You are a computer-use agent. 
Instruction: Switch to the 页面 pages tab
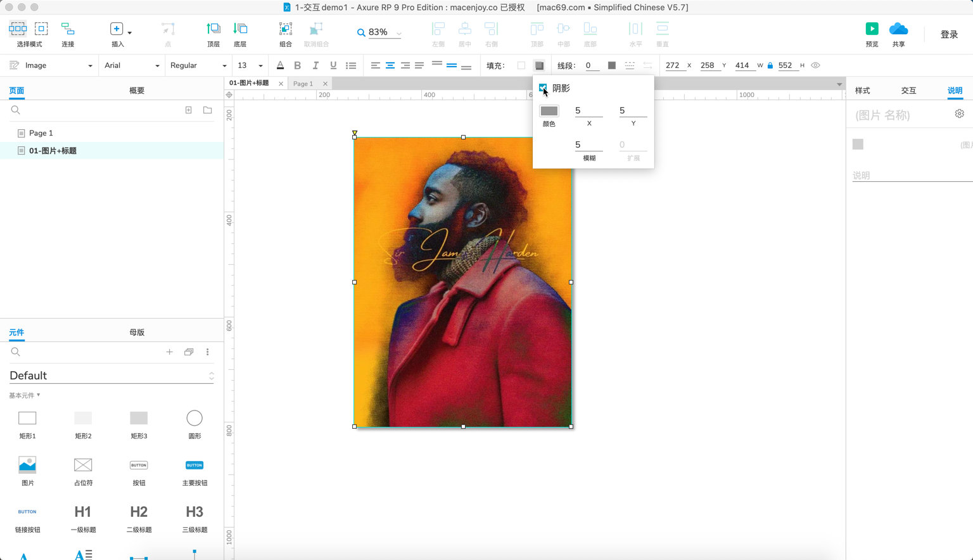pyautogui.click(x=16, y=91)
